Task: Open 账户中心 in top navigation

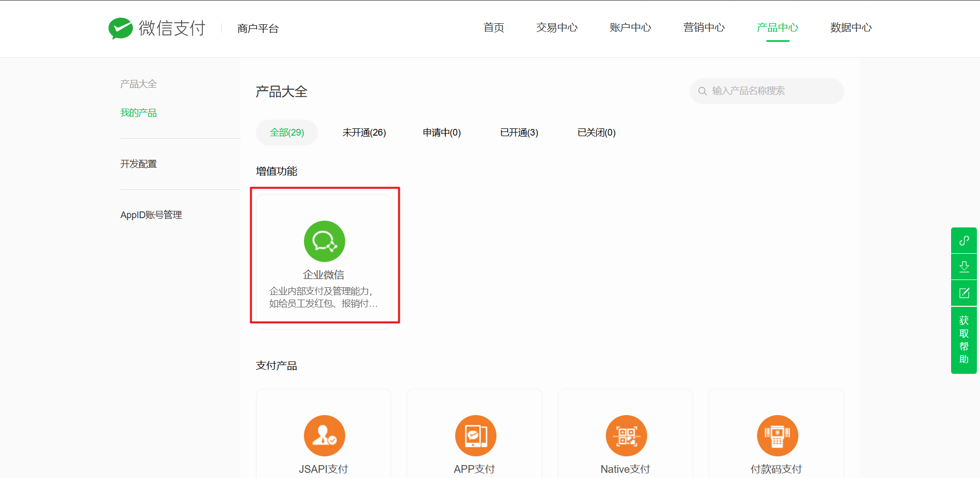Action: coord(630,28)
